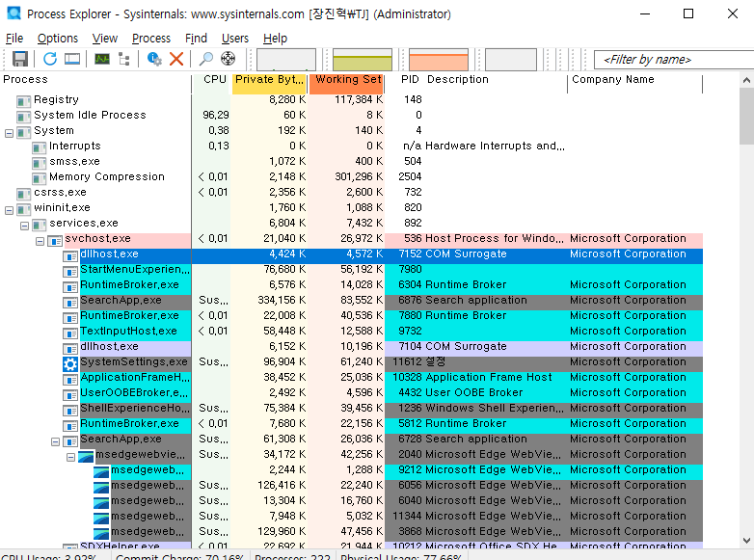Select the System Idle Process row
754x560 pixels.
pos(351,115)
